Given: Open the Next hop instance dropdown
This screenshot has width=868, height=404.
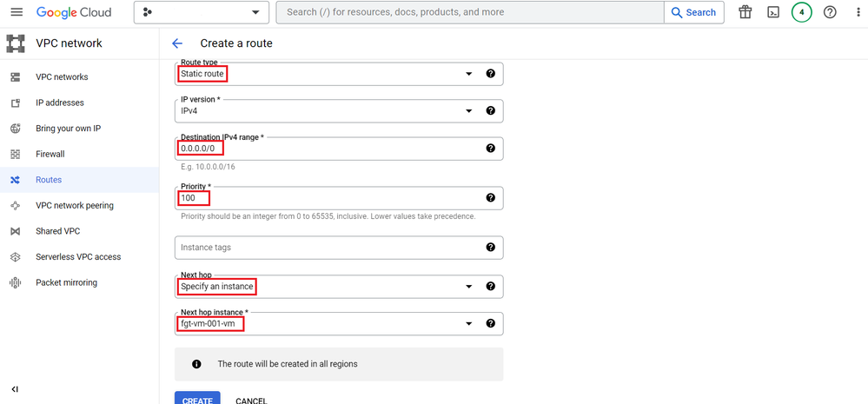Looking at the screenshot, I should (x=469, y=324).
